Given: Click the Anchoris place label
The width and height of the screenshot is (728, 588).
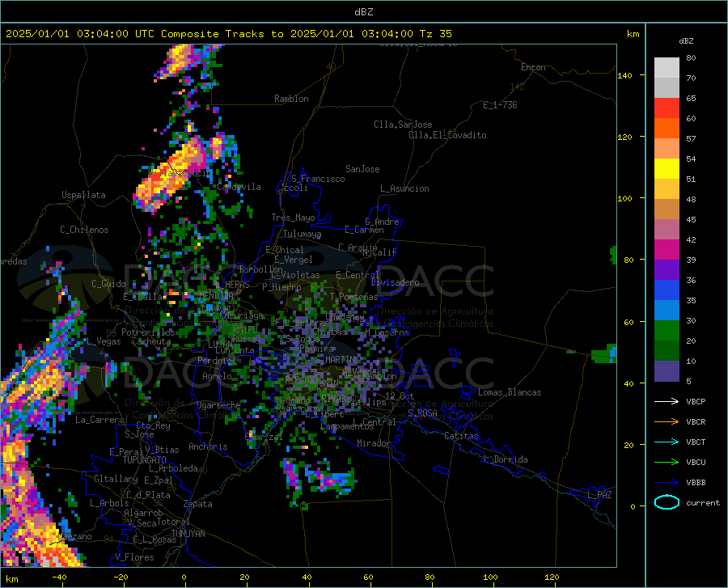Looking at the screenshot, I should click(x=208, y=446).
